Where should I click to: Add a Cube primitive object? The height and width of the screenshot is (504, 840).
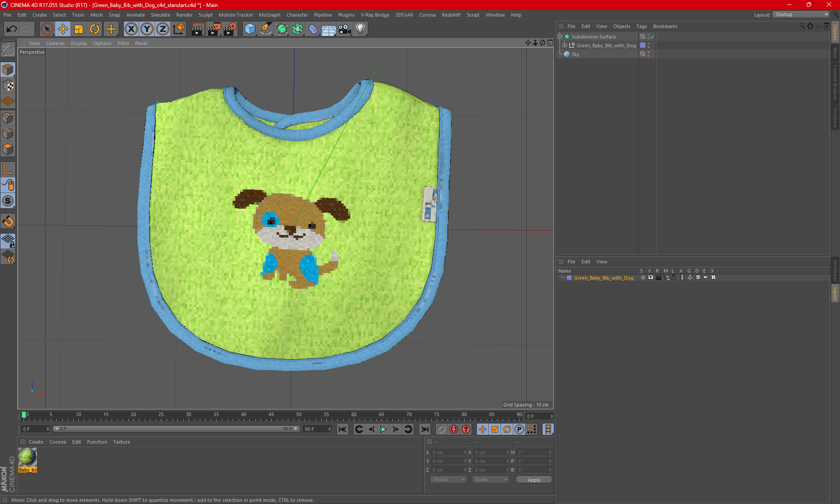click(x=250, y=29)
